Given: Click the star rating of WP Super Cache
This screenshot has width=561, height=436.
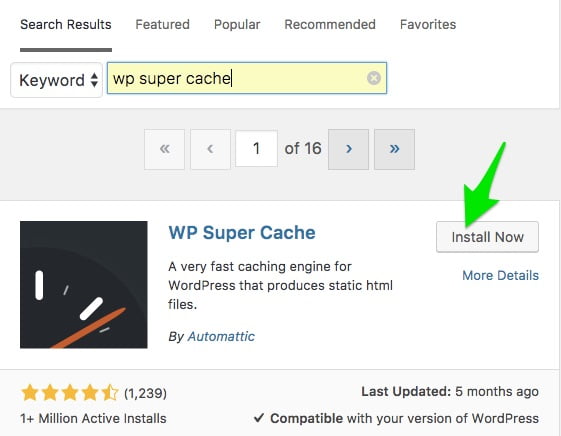Looking at the screenshot, I should 69,393.
